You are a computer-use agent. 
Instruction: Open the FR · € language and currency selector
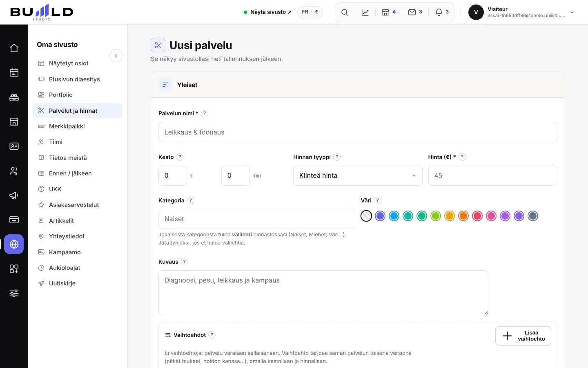pos(310,12)
